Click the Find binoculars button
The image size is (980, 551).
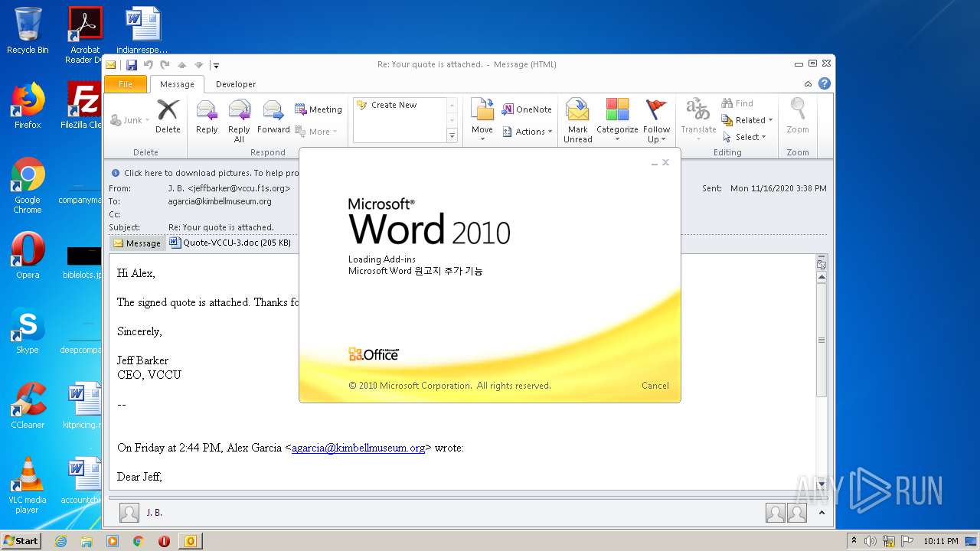[x=737, y=103]
